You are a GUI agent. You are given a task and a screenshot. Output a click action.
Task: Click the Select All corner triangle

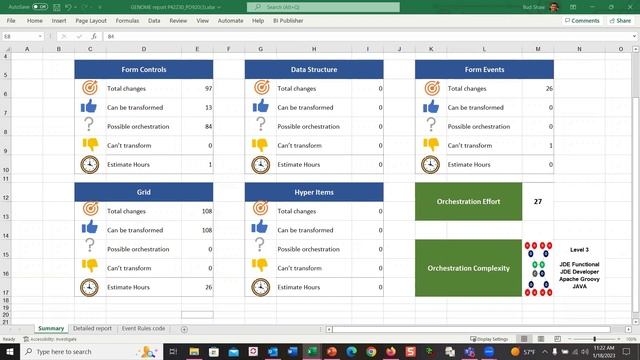click(7, 49)
